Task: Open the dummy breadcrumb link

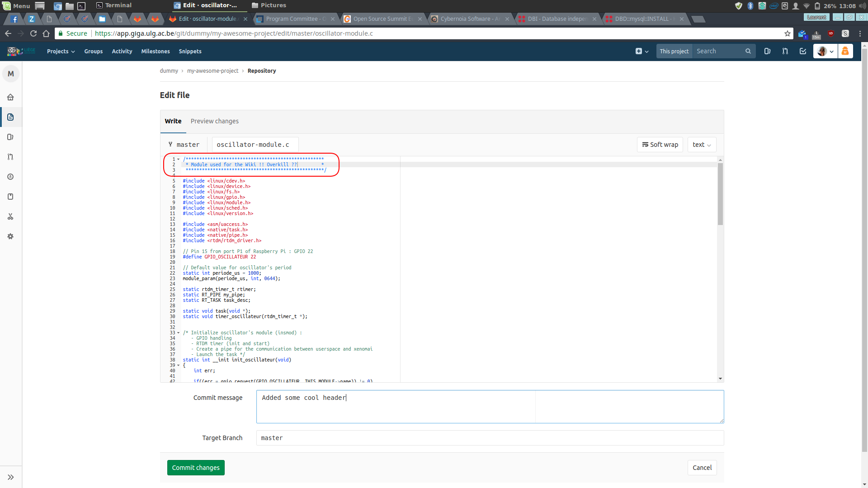Action: (x=169, y=70)
